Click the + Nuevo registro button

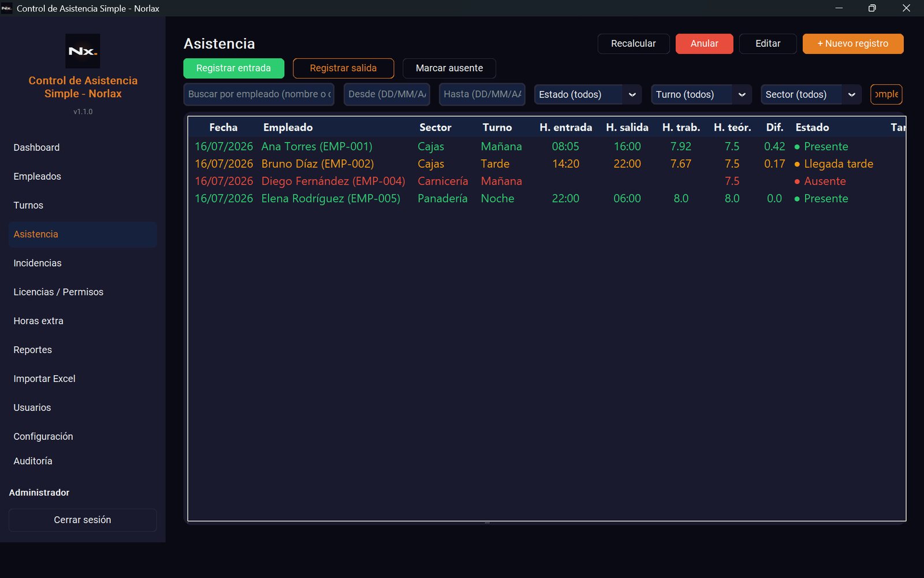pyautogui.click(x=853, y=44)
